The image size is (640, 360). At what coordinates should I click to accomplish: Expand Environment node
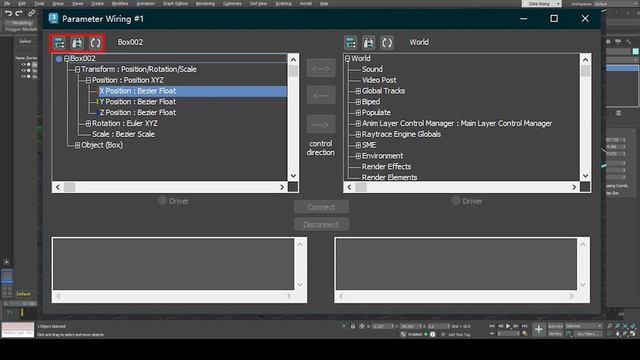click(358, 156)
